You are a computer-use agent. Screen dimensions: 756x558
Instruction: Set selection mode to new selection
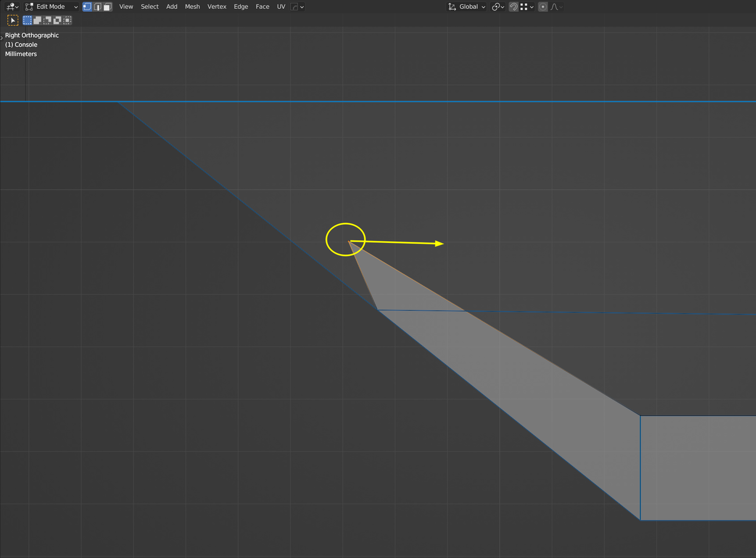point(28,20)
